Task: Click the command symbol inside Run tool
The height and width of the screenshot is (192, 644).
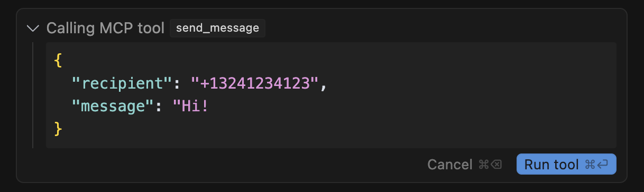Action: point(590,165)
